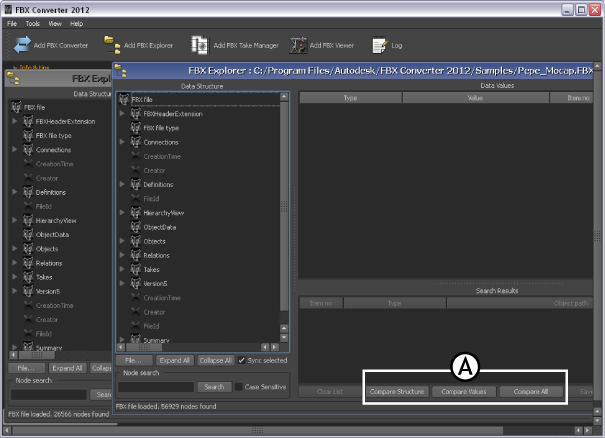Expand Definitions node in front explorer

[x=122, y=184]
